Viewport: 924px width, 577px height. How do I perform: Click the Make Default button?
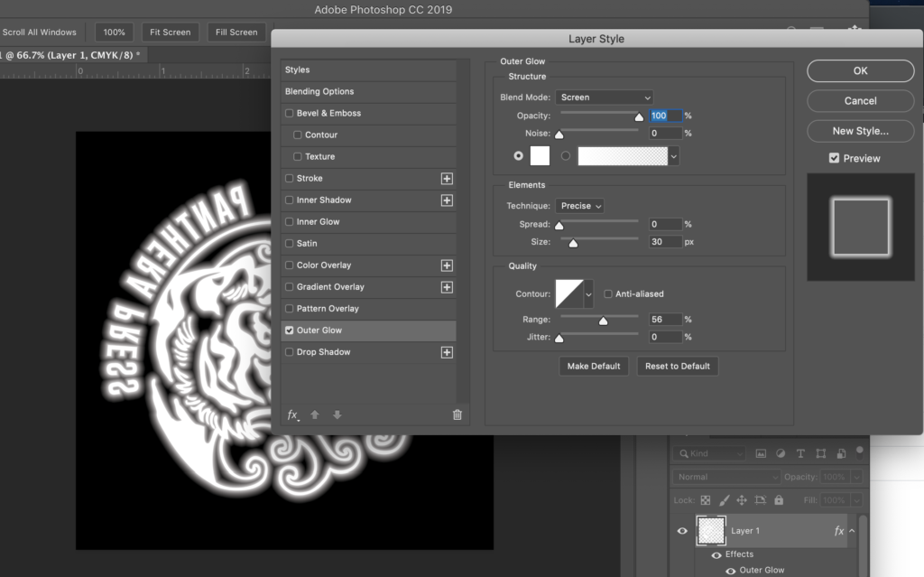[x=594, y=367]
